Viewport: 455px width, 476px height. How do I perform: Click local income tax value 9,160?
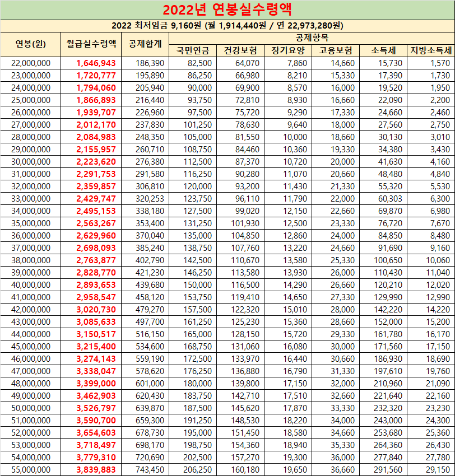(x=440, y=248)
